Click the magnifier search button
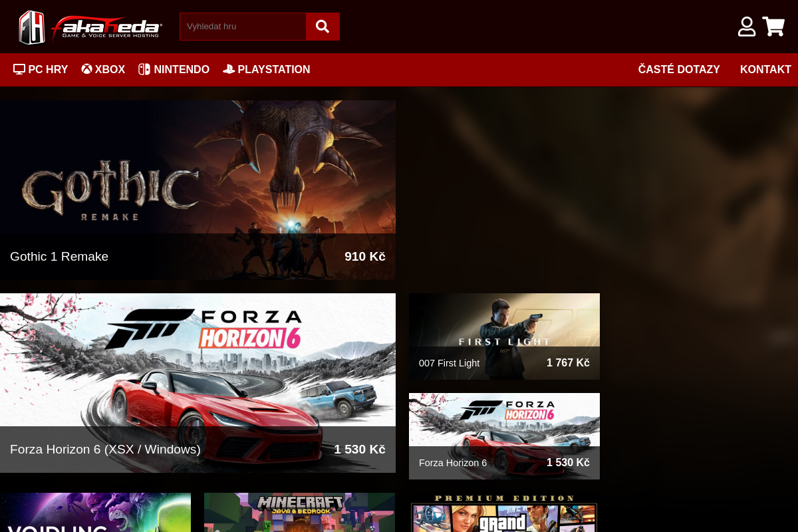The width and height of the screenshot is (798, 532). (323, 27)
